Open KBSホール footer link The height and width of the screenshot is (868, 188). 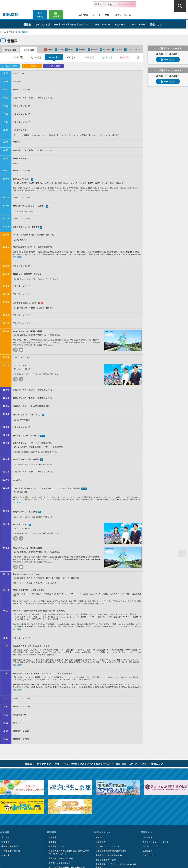(147, 837)
